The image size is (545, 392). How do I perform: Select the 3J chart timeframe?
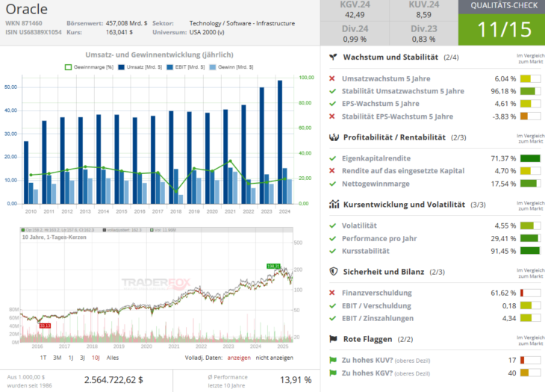[x=82, y=358]
